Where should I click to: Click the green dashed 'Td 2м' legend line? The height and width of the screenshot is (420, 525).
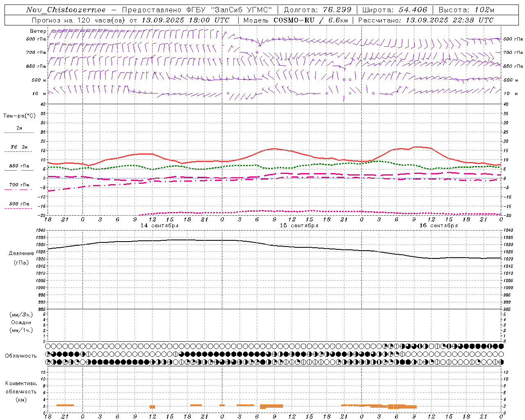(x=18, y=152)
